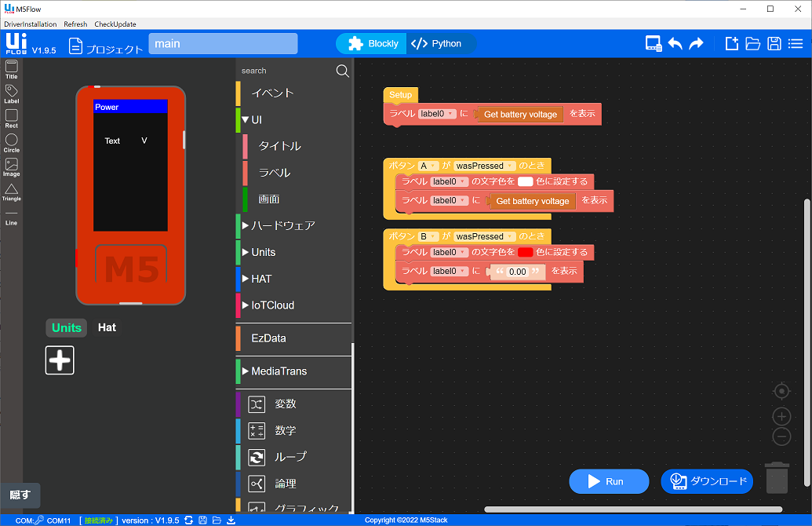The width and height of the screenshot is (812, 526).
Task: Click CheckUpdate in the menu bar
Action: (x=115, y=24)
